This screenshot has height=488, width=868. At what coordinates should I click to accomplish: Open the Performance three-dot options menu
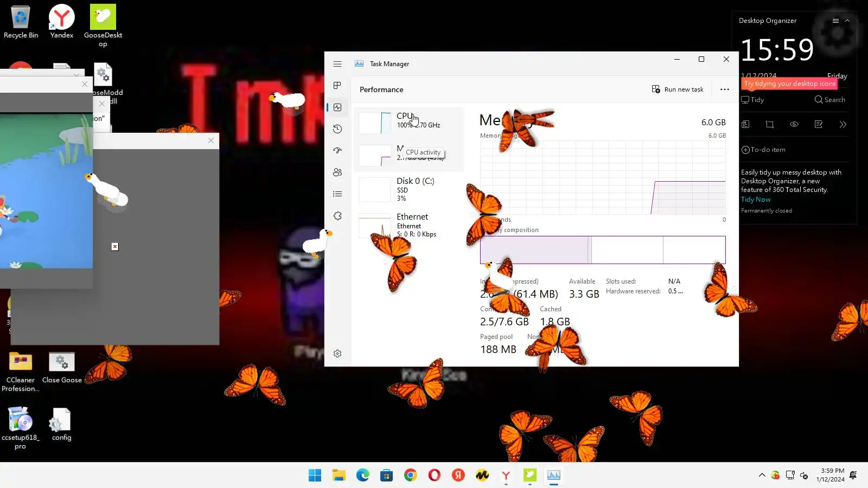pyautogui.click(x=725, y=89)
